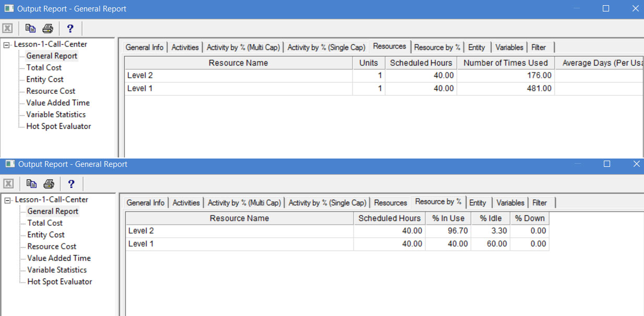Open the Entity tab in bottom window

478,203
